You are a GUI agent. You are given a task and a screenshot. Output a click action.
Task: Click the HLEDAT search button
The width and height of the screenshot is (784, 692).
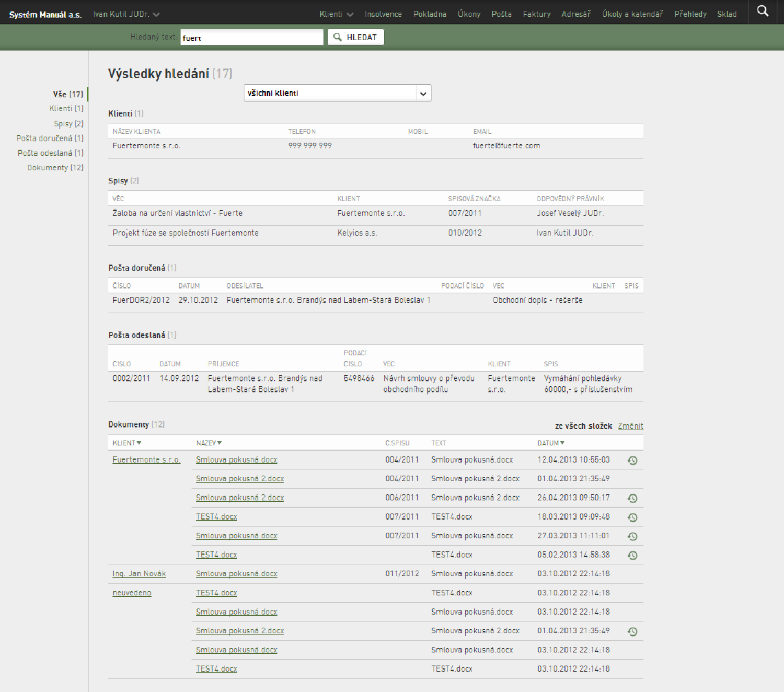[x=355, y=37]
